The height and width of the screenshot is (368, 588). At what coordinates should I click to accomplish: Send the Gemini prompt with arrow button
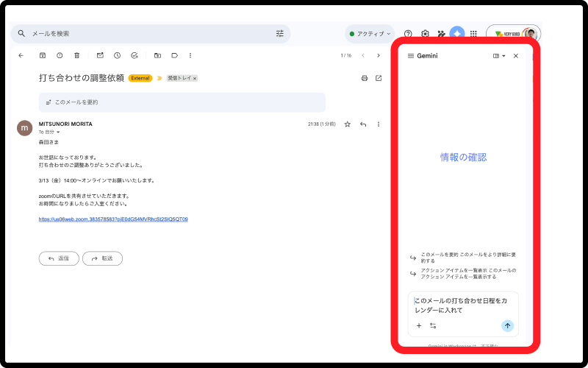(x=507, y=325)
